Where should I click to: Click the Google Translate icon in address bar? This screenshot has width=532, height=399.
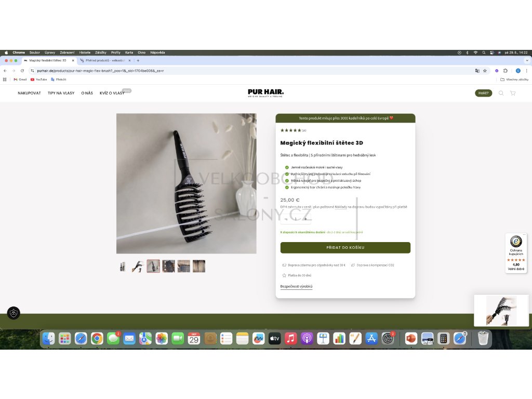[477, 71]
